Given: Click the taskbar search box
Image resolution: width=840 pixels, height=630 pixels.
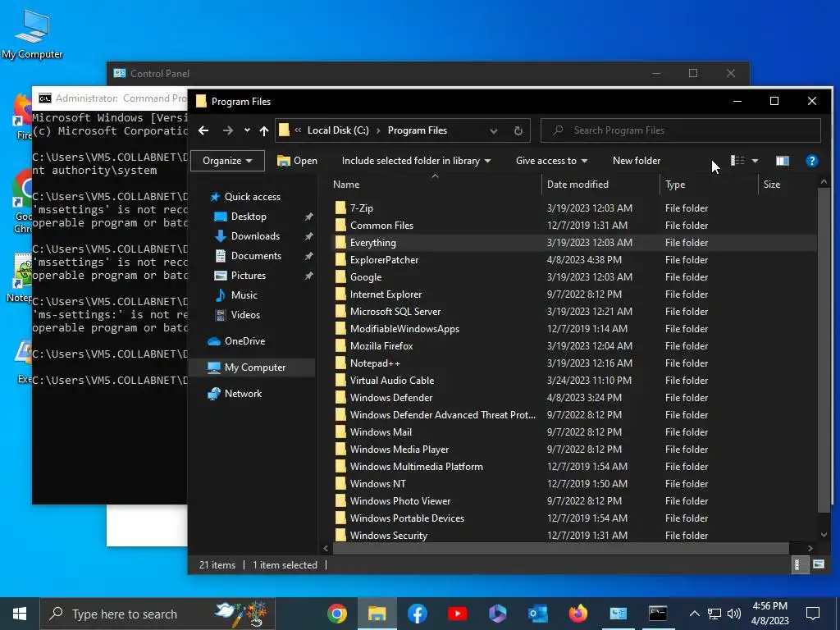Looking at the screenshot, I should click(157, 614).
